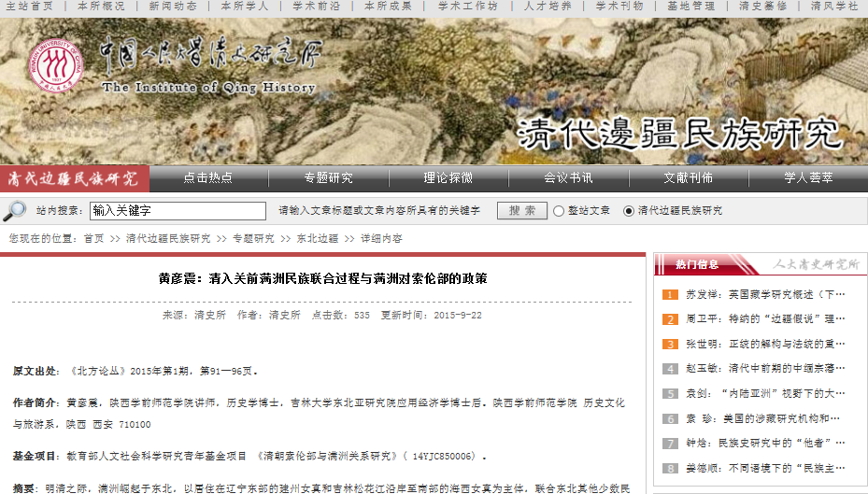Open top menu 人才培养

coord(548,7)
